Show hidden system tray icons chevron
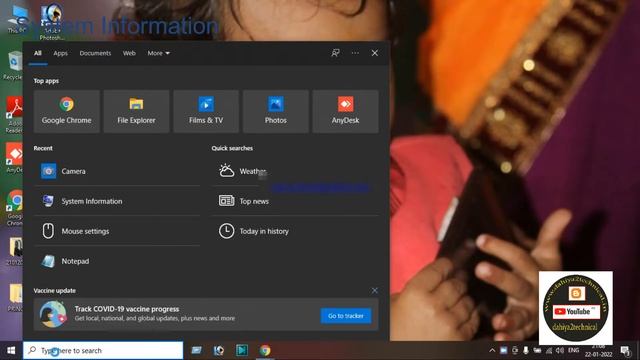 click(492, 350)
